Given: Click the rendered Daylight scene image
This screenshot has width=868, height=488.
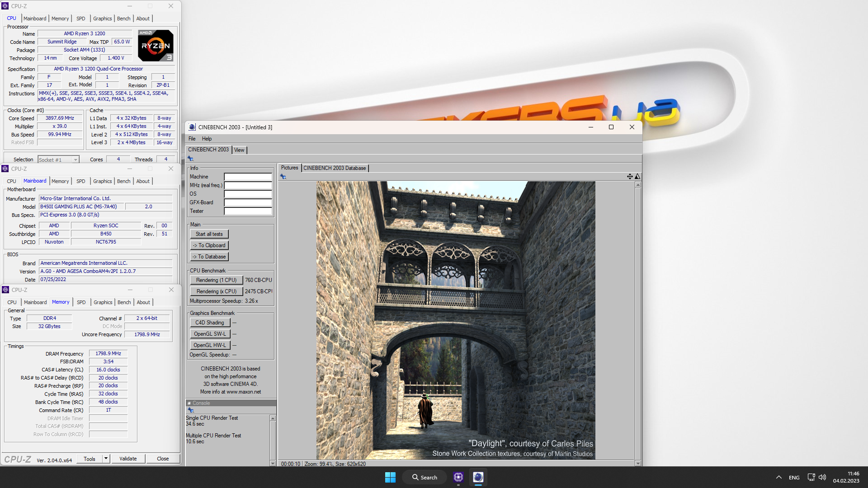Looking at the screenshot, I should click(x=456, y=320).
